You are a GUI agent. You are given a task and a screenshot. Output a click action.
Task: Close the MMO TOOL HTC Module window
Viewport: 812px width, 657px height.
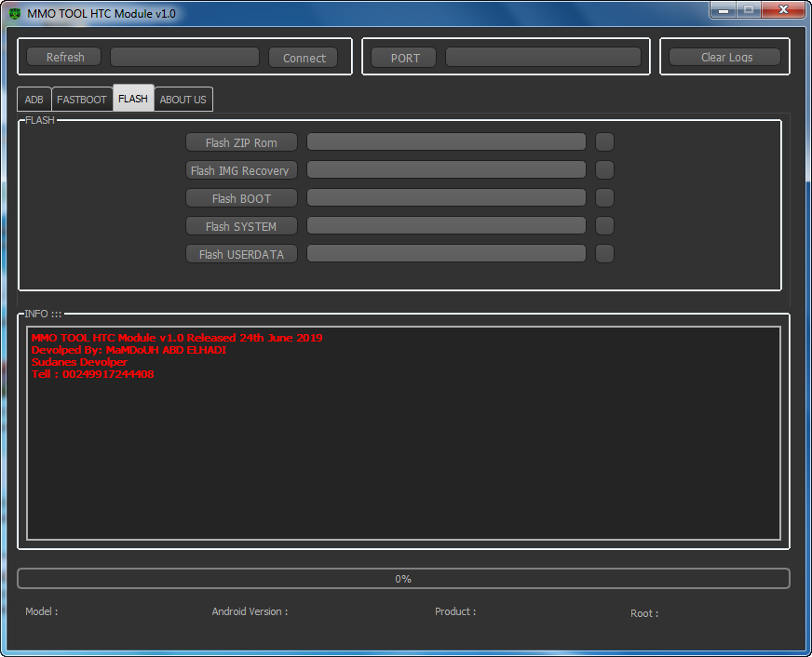click(x=783, y=10)
